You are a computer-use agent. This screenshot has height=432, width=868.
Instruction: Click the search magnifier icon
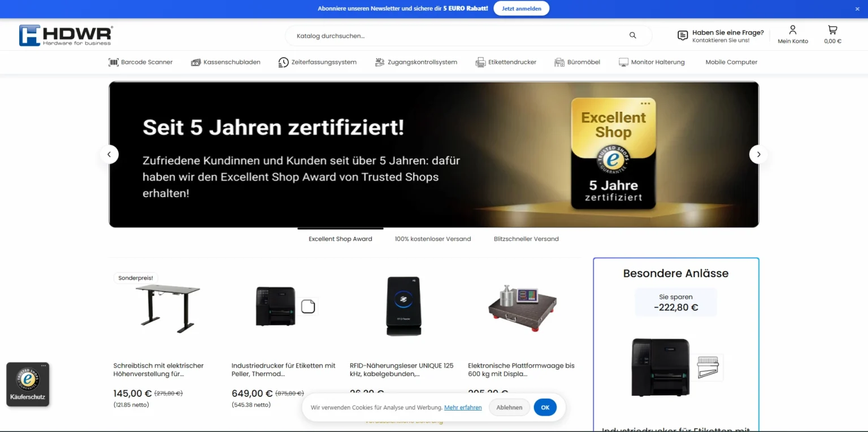pos(632,36)
